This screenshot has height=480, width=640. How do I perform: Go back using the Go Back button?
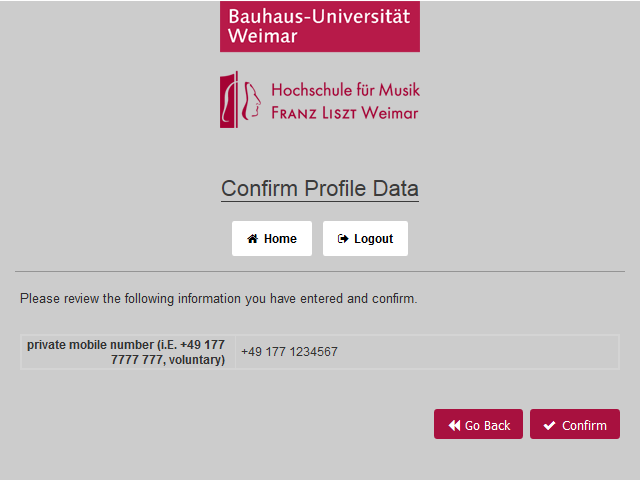pyautogui.click(x=478, y=424)
